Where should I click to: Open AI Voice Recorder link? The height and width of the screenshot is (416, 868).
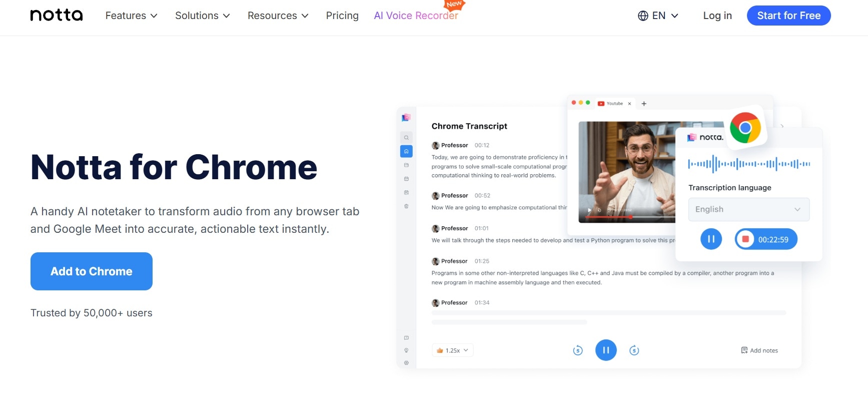tap(416, 16)
